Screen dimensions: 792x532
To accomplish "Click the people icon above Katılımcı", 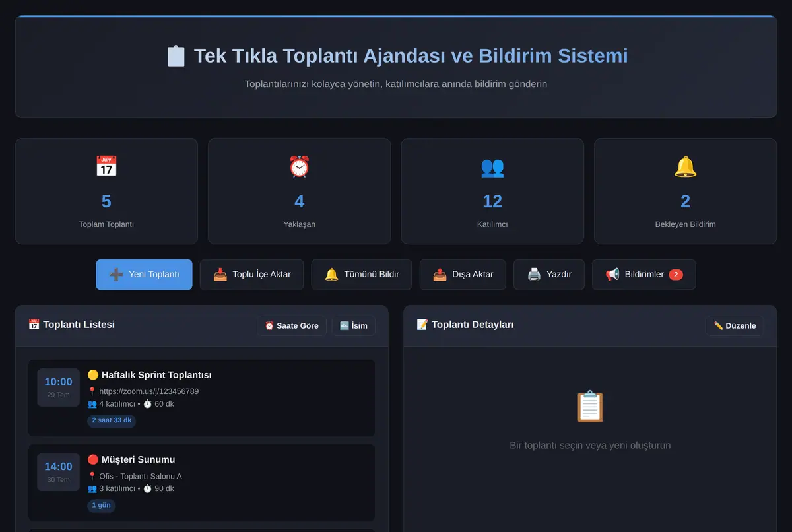I will click(492, 166).
